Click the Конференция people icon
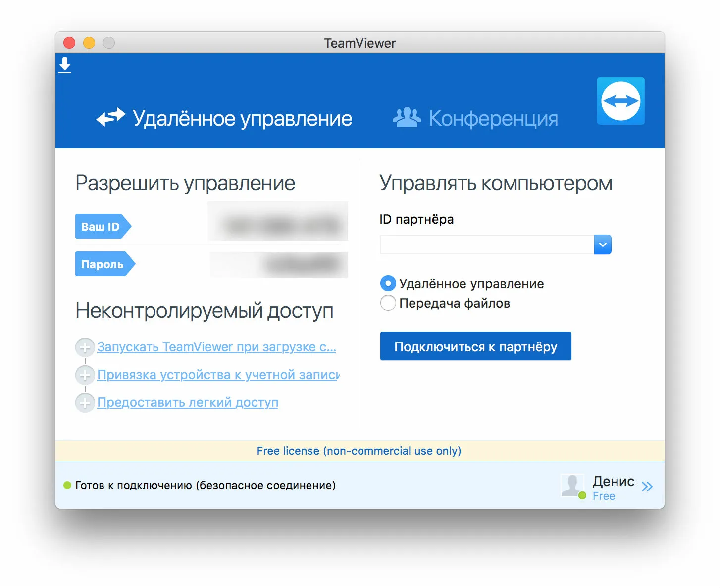The height and width of the screenshot is (588, 720). tap(407, 118)
